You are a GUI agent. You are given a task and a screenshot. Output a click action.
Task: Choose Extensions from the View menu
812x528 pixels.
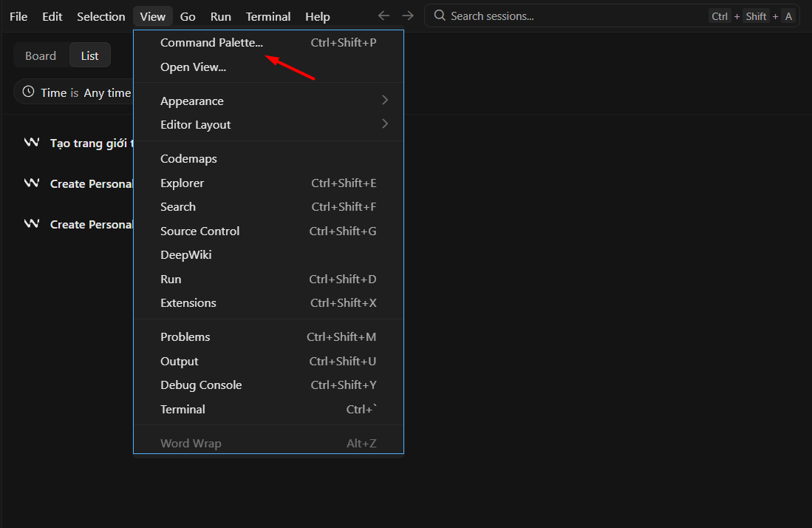(x=268, y=303)
